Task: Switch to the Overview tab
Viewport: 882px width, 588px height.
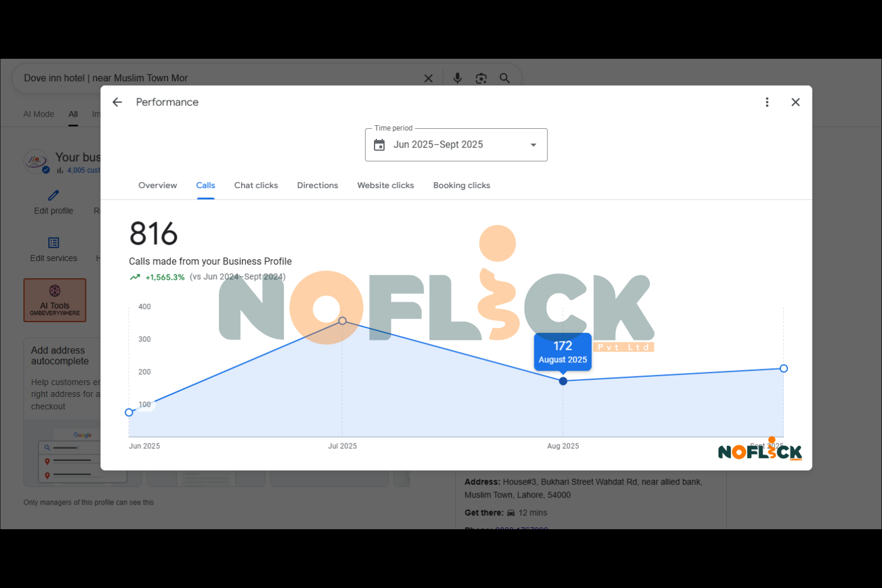Action: (x=158, y=185)
